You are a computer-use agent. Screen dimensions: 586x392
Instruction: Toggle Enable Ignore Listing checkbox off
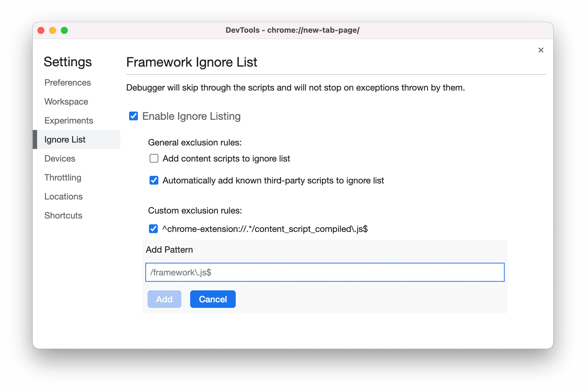(x=134, y=116)
